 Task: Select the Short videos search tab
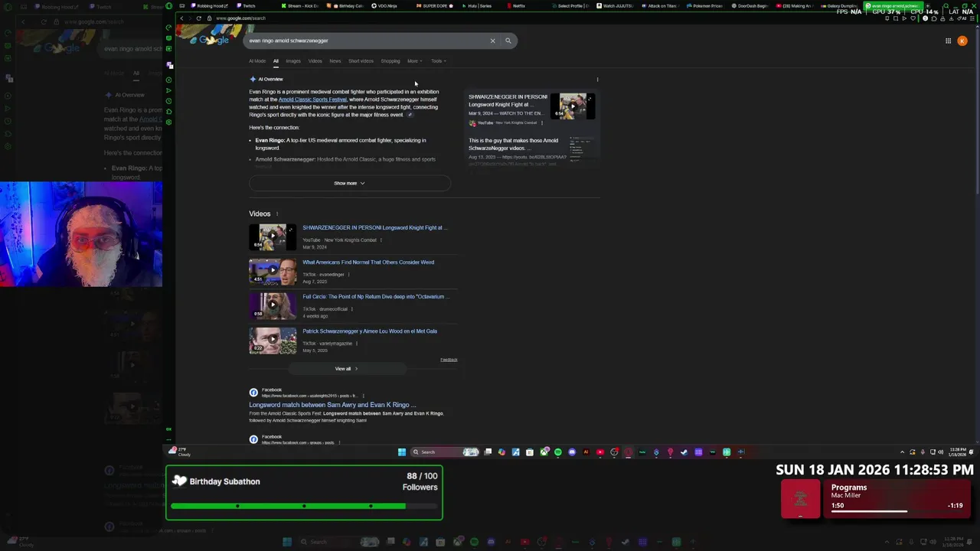coord(361,61)
